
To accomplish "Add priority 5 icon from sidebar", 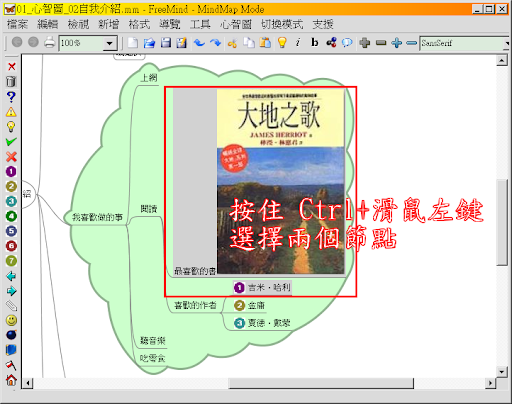I will click(11, 231).
